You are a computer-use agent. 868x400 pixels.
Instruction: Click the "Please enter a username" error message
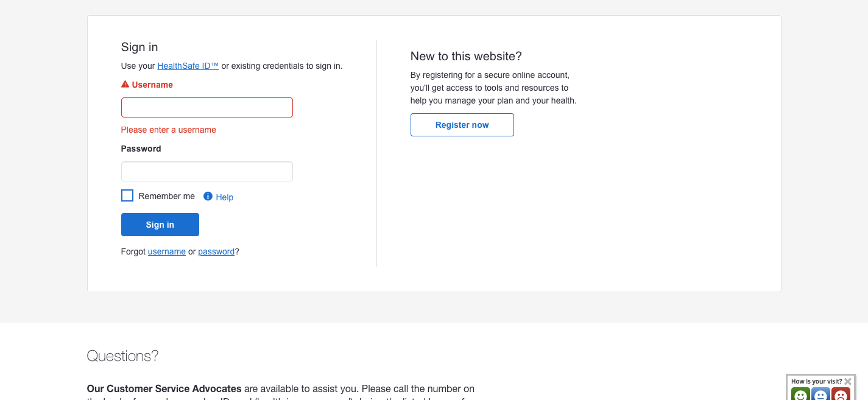tap(168, 130)
